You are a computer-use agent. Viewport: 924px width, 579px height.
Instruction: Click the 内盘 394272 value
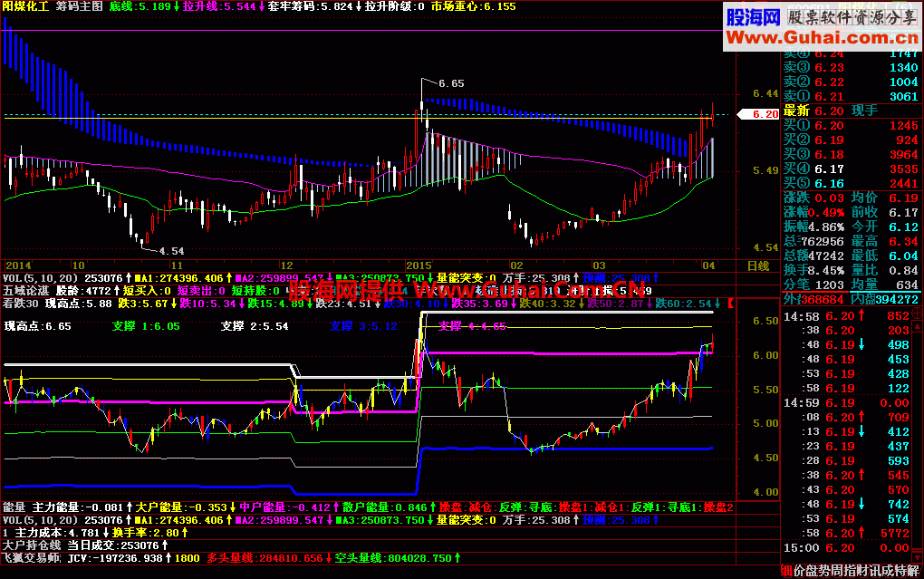(897, 300)
